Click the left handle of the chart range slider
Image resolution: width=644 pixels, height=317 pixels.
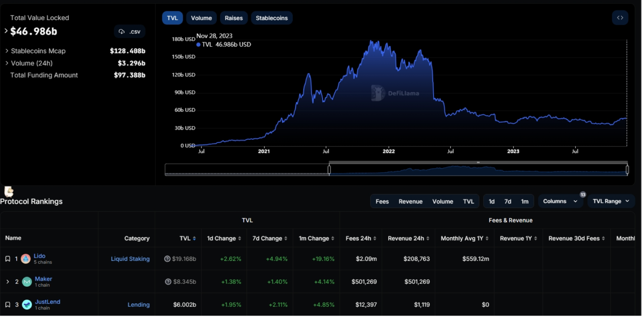pos(329,169)
